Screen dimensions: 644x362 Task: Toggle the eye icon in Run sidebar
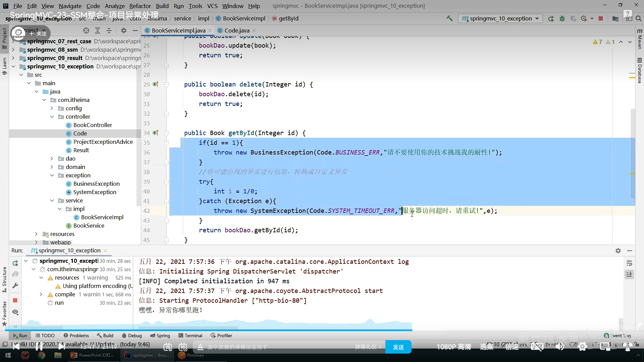coord(15,312)
